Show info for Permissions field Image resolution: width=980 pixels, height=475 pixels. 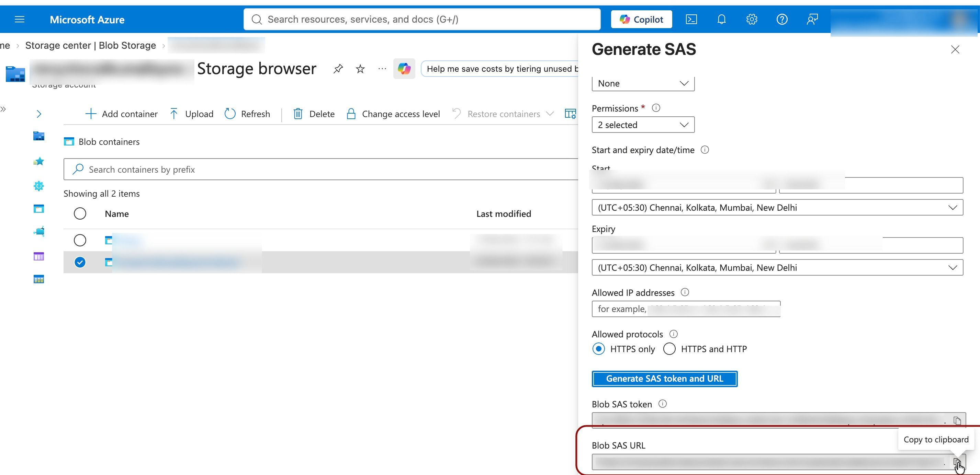click(656, 108)
